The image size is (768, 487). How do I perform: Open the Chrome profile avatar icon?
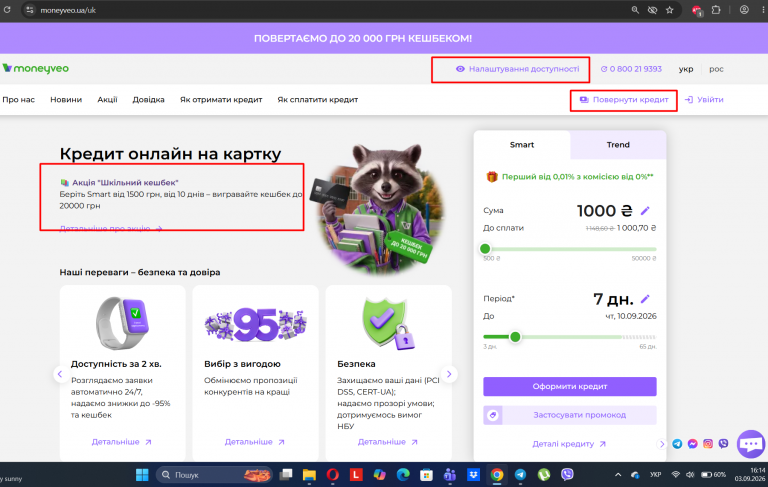(744, 10)
